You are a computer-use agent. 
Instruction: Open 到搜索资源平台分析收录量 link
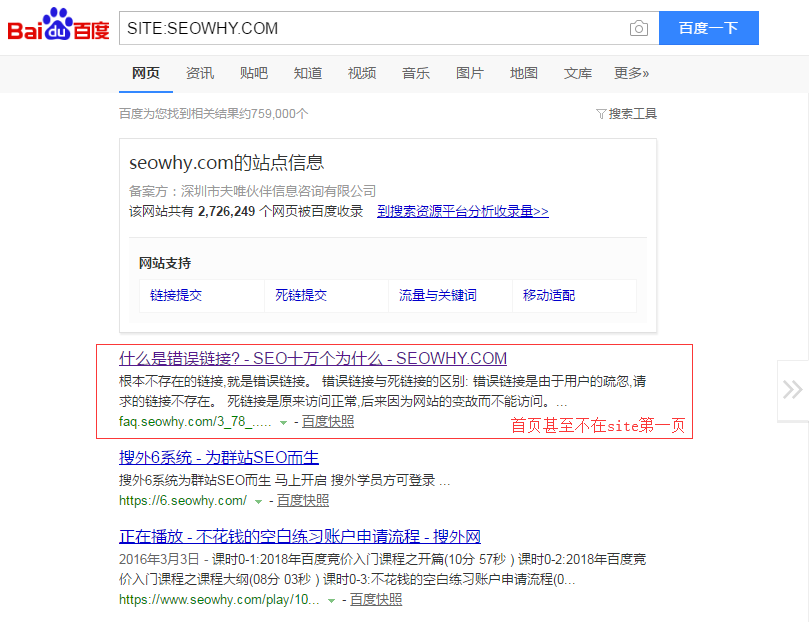(462, 212)
